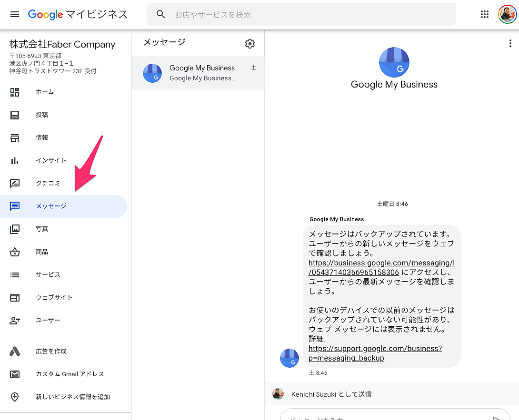Image resolution: width=519 pixels, height=420 pixels.
Task: Open 商品 in the sidebar
Action: point(63,252)
